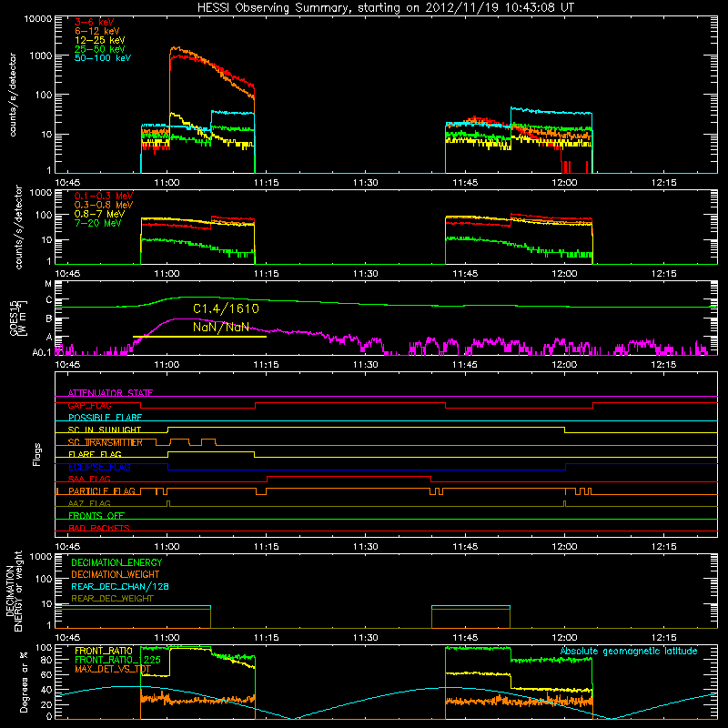Click the GAP_FLAG label

pos(89,405)
